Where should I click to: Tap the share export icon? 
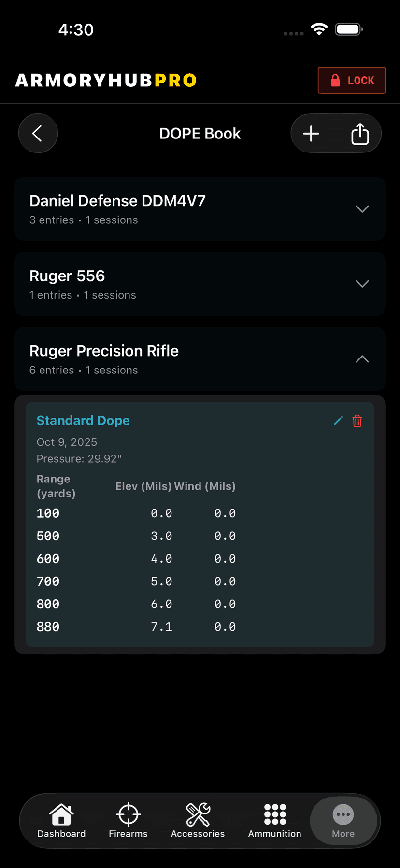click(x=360, y=134)
